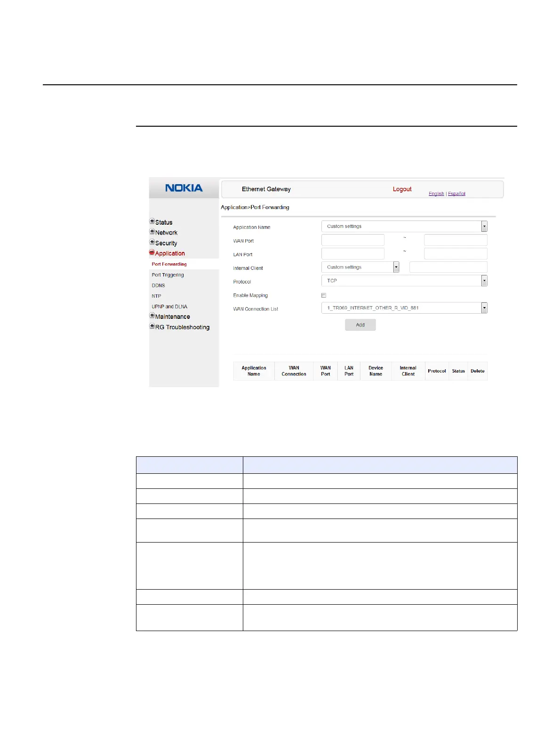Click the Delete column header
560x746 pixels.
[478, 371]
